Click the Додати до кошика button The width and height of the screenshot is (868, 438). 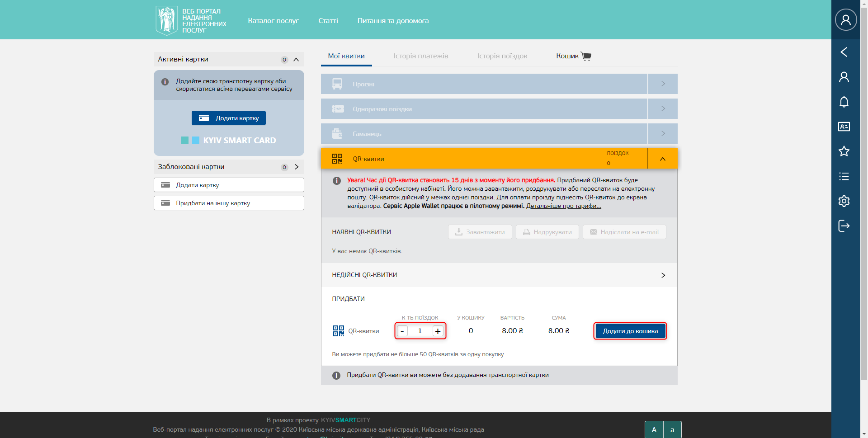(x=630, y=331)
